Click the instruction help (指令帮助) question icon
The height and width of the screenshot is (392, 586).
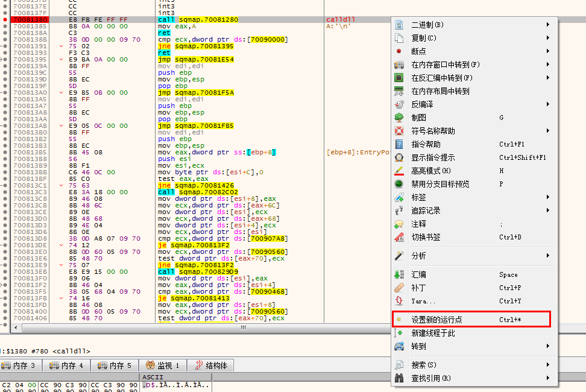click(x=399, y=144)
